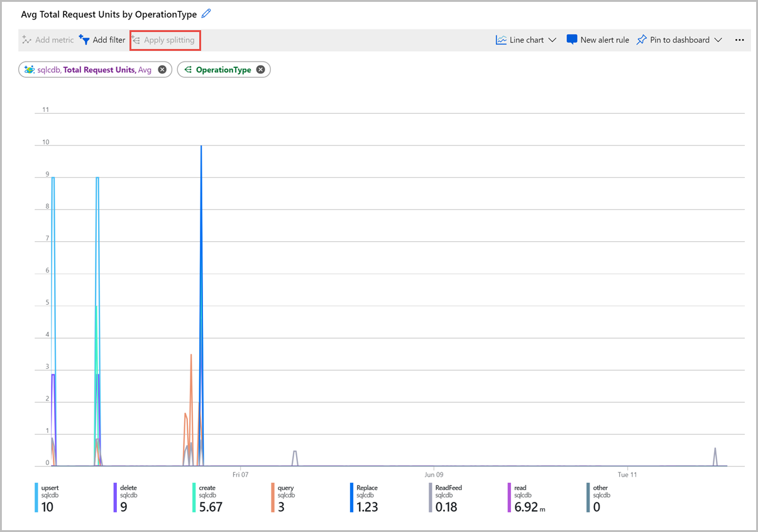Image resolution: width=758 pixels, height=532 pixels.
Task: Click the Apply splitting icon
Action: tap(136, 40)
